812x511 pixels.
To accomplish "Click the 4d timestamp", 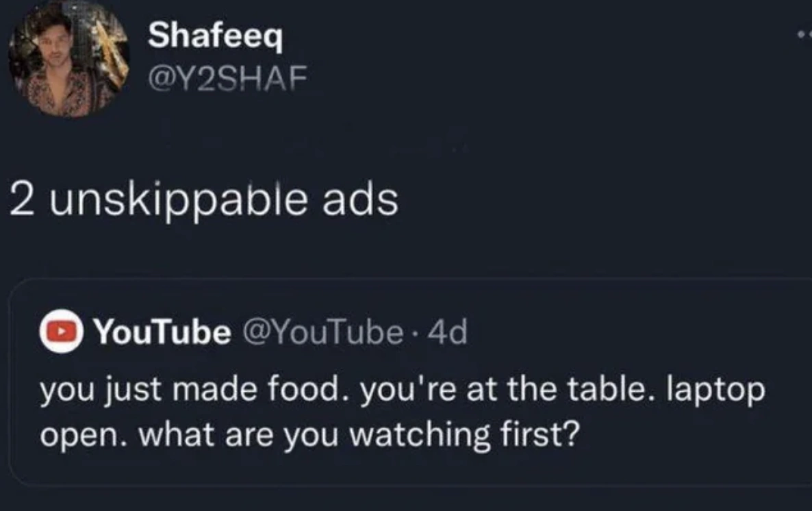I will [449, 333].
